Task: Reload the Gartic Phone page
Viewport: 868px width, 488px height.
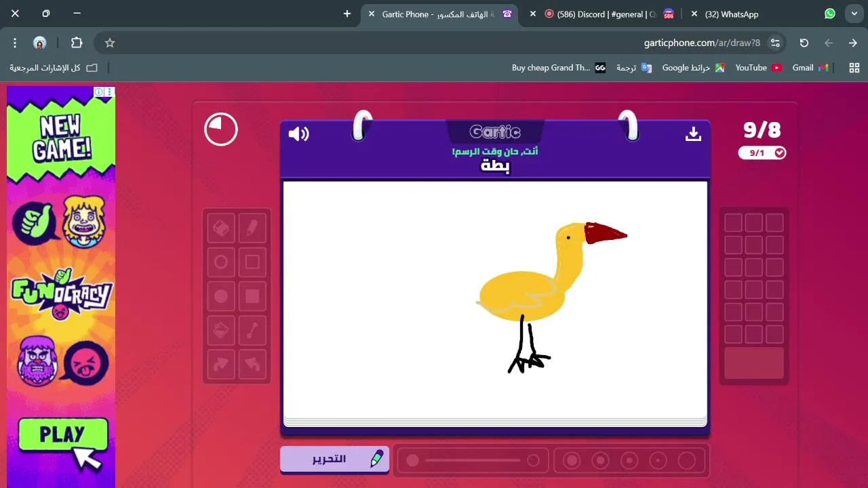Action: pos(804,43)
